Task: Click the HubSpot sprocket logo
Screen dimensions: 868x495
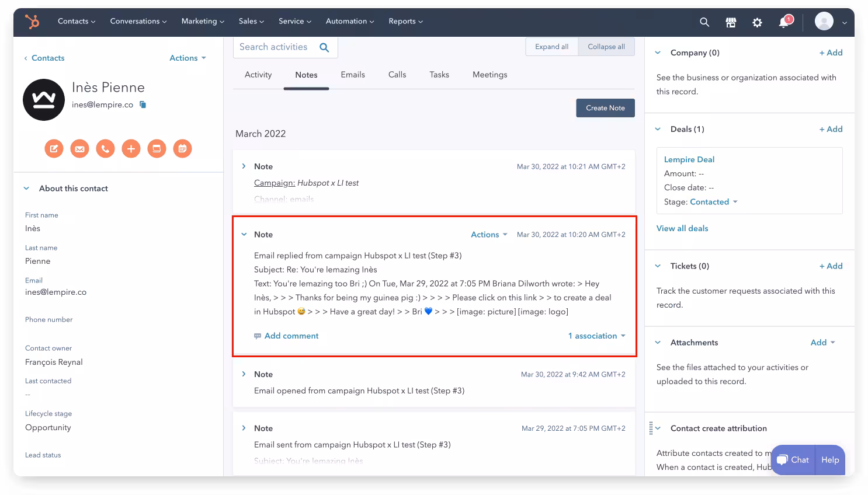Action: tap(32, 22)
